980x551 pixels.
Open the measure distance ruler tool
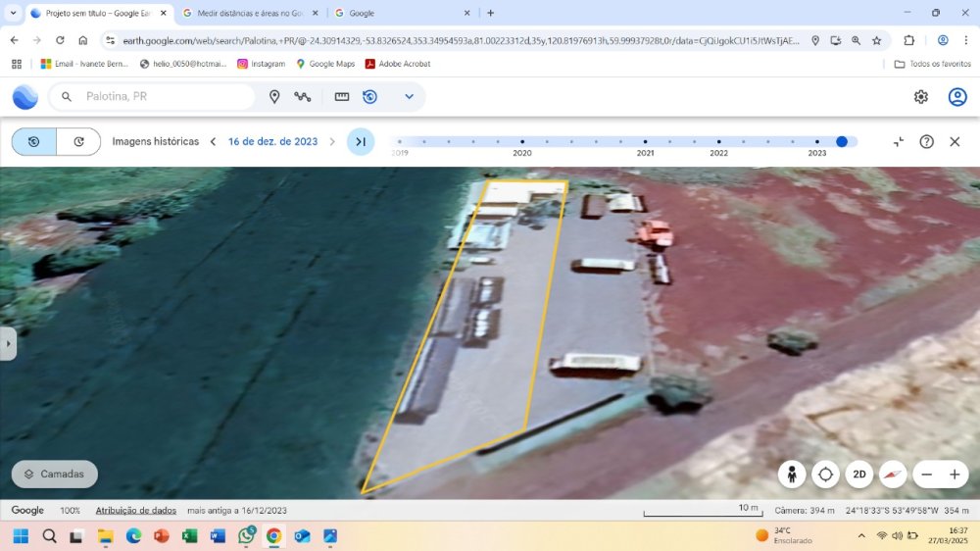341,96
